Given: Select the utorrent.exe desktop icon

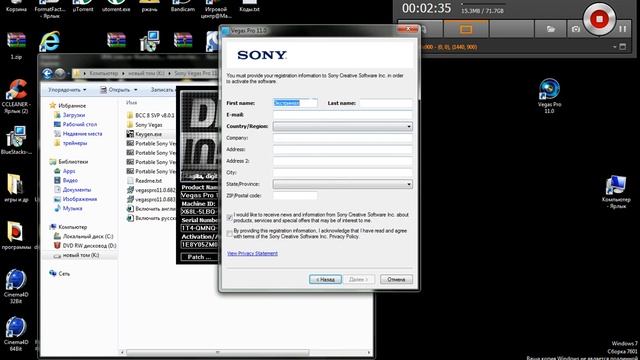Looking at the screenshot, I should pos(116,7).
